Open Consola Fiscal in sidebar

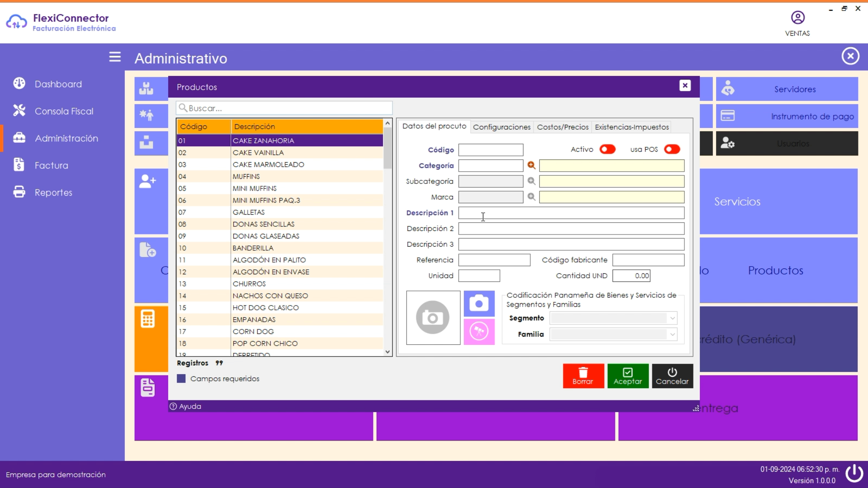(64, 111)
